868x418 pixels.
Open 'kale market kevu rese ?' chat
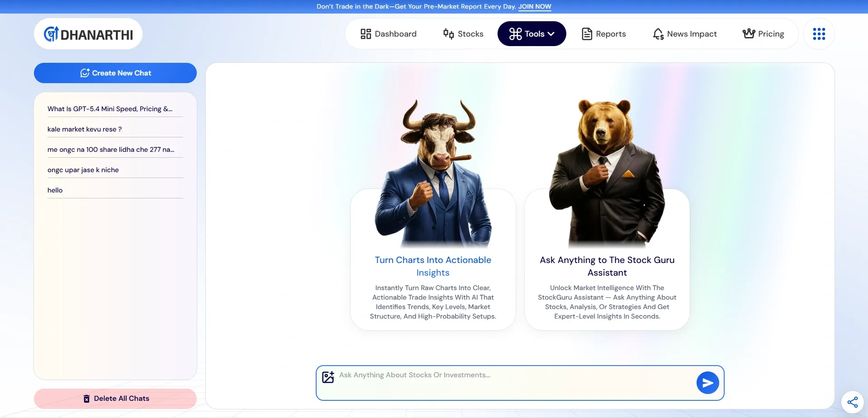85,129
